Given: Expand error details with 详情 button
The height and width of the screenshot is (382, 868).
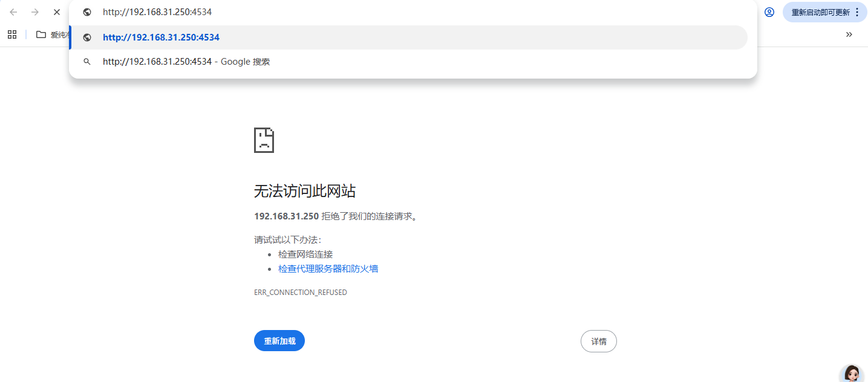Looking at the screenshot, I should tap(599, 342).
